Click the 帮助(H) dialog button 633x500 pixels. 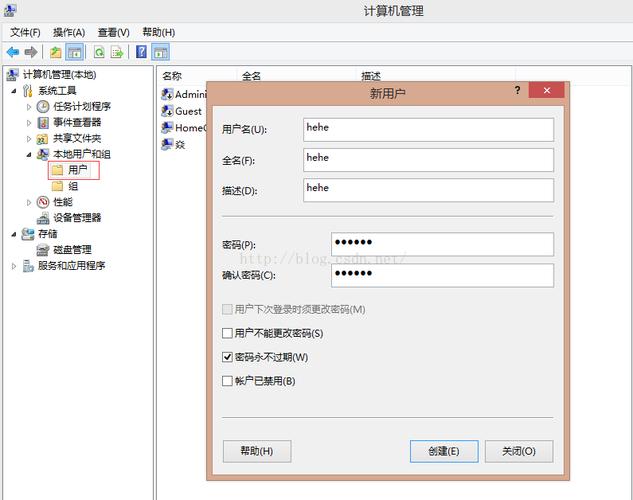pos(257,451)
